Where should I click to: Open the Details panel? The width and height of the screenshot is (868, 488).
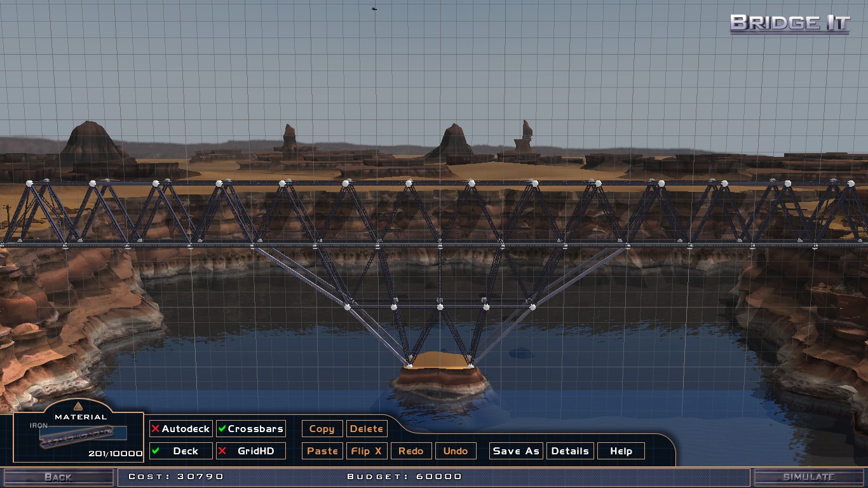click(x=570, y=451)
